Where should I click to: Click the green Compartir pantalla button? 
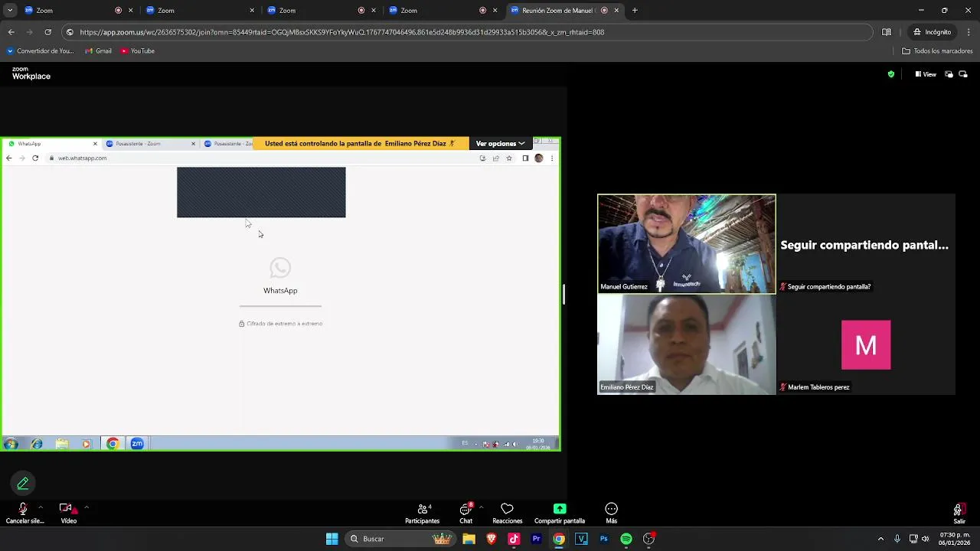[560, 514]
